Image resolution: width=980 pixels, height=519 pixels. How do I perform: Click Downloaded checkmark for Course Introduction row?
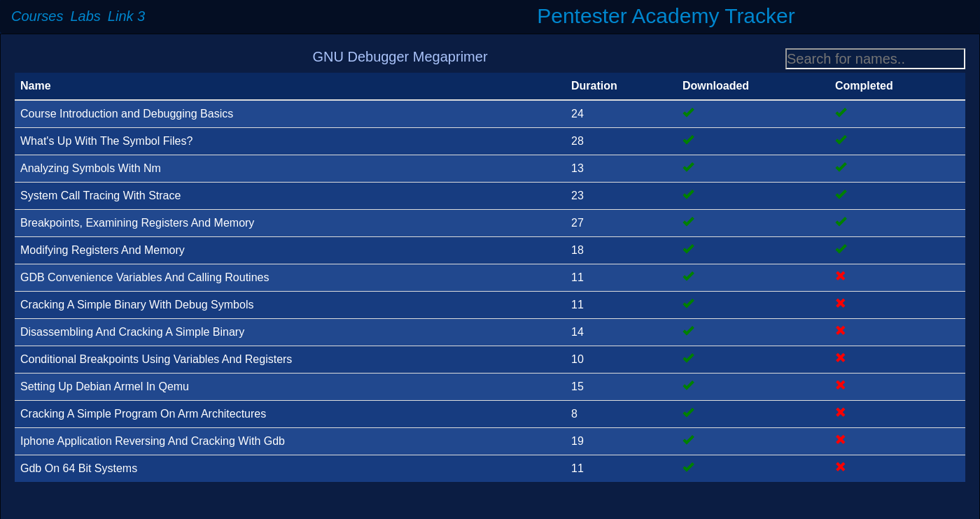point(688,113)
